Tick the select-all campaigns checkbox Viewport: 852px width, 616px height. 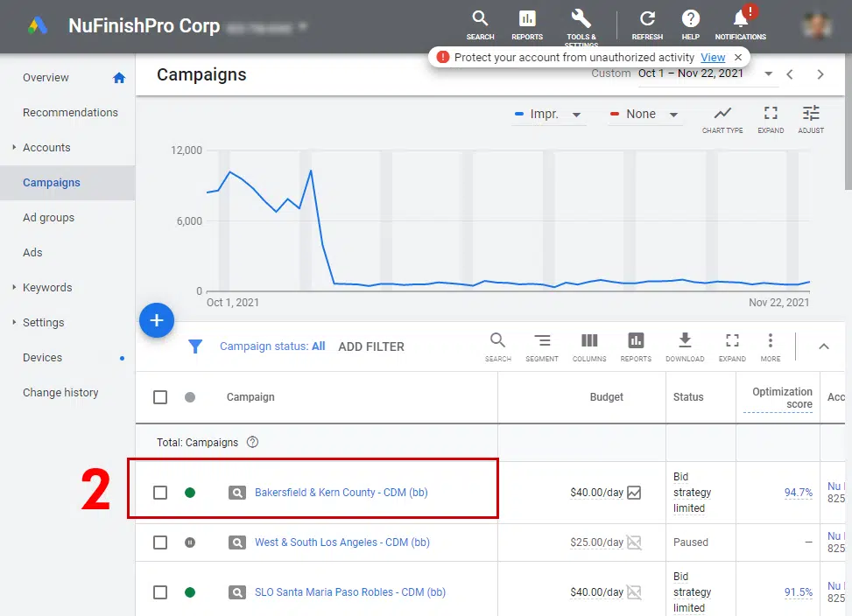coord(160,397)
